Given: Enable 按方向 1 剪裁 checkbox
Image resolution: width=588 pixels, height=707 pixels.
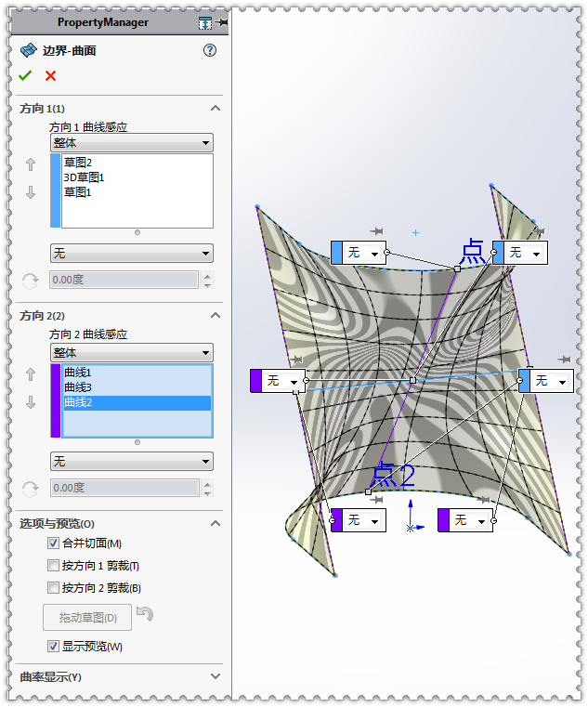Looking at the screenshot, I should pos(53,566).
